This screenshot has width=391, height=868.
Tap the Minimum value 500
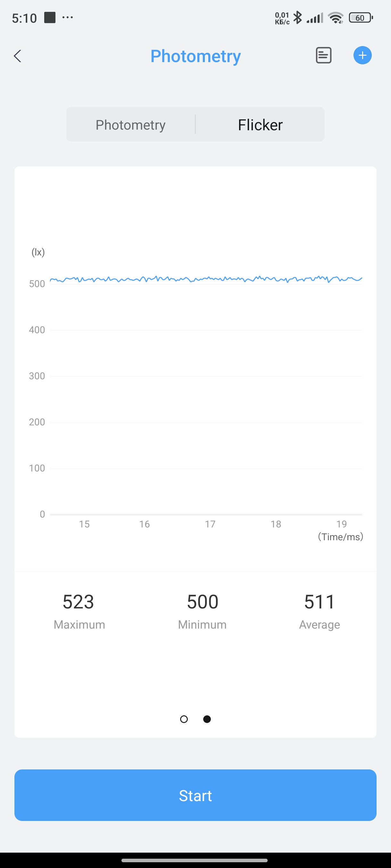(203, 602)
